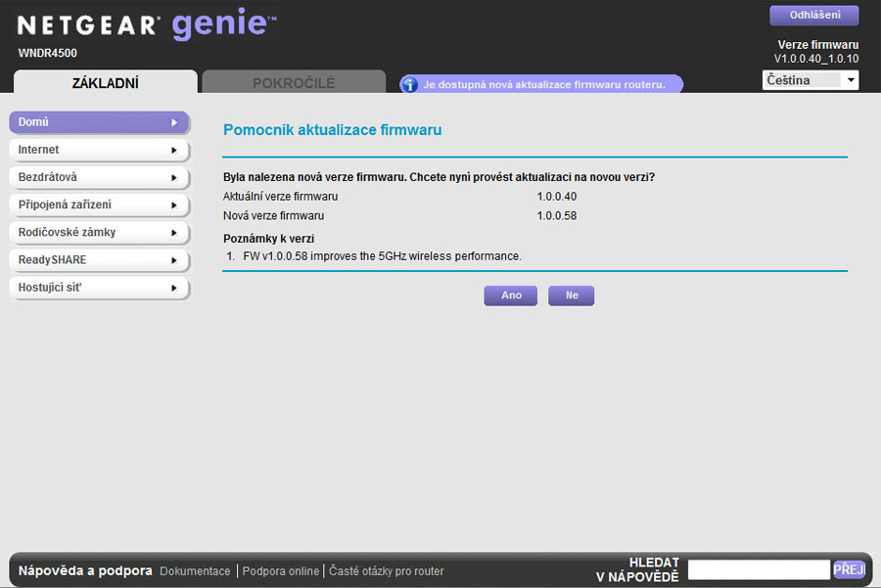Click the arrow on the Bezdrátová item
Image resolution: width=881 pixels, height=588 pixels.
click(174, 177)
